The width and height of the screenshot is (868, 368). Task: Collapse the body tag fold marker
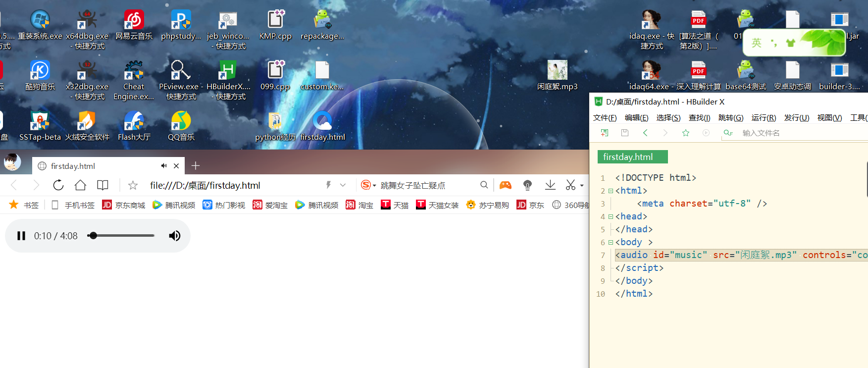click(x=611, y=242)
